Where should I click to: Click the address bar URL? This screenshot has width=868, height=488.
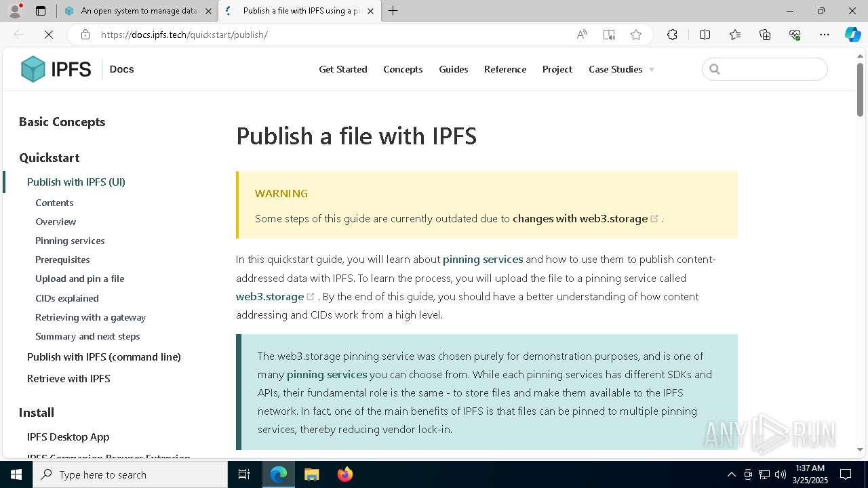tap(184, 35)
